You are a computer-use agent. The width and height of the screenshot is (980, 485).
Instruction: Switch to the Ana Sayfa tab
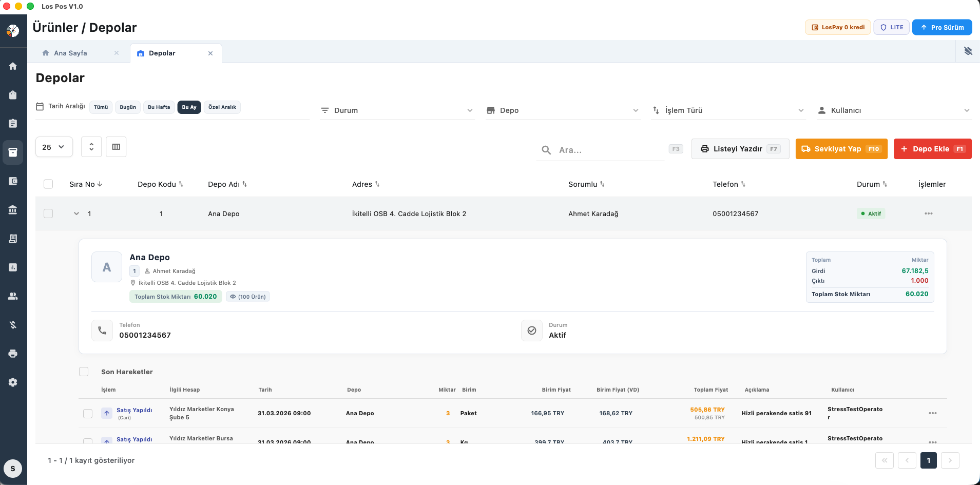point(71,53)
